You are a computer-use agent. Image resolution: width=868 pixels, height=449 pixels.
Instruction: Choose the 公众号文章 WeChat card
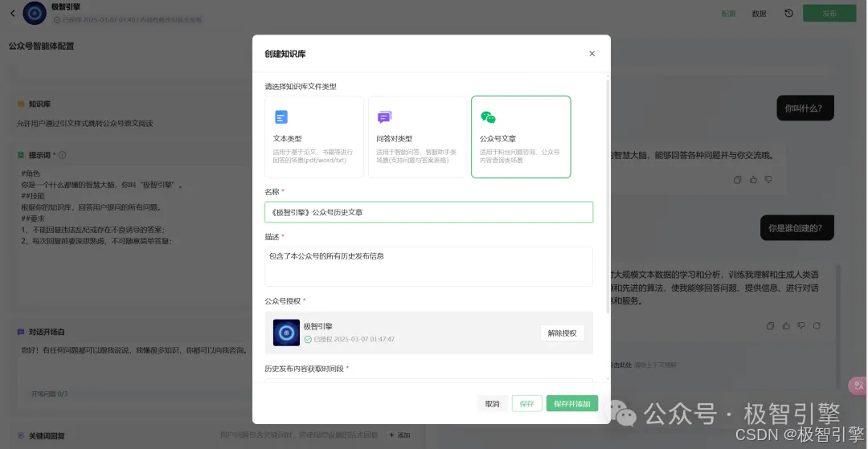(521, 137)
